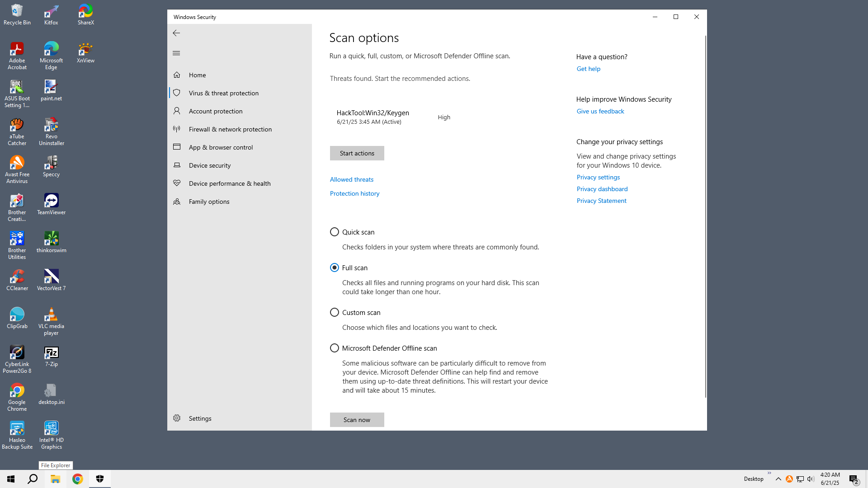Viewport: 868px width, 488px height.
Task: Open desktop.ini file icon
Action: 51,394
